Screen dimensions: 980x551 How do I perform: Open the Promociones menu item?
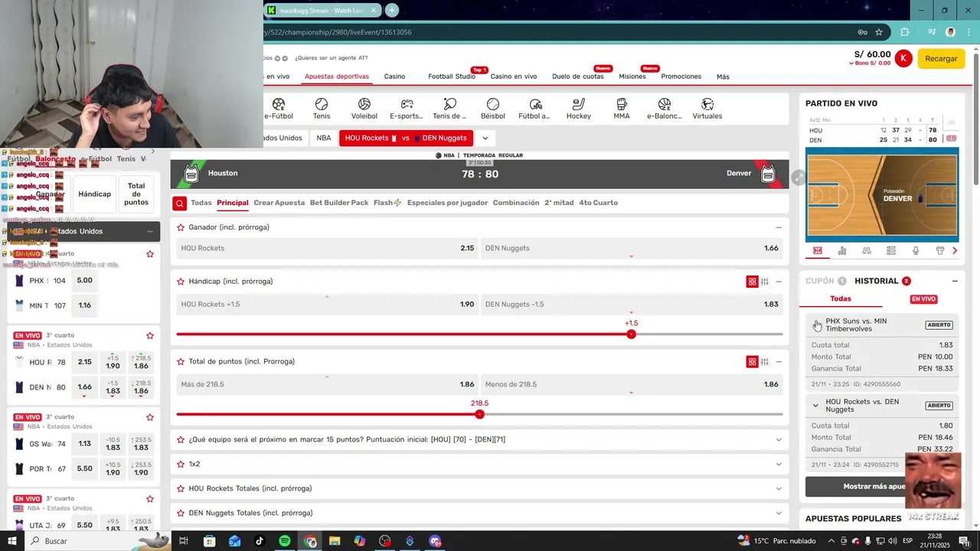(681, 77)
